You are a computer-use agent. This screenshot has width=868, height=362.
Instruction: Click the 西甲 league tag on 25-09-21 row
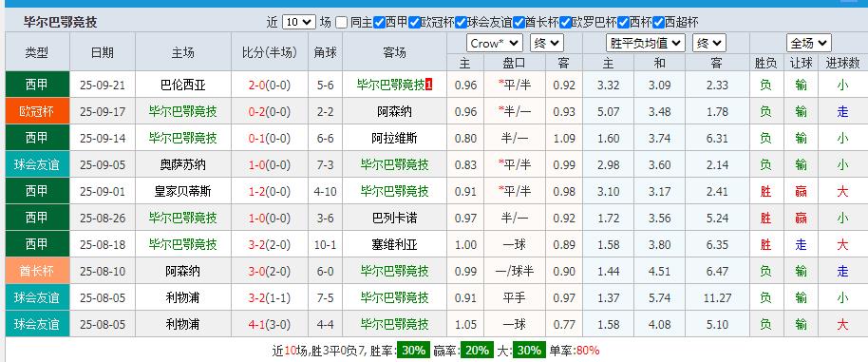(x=37, y=85)
